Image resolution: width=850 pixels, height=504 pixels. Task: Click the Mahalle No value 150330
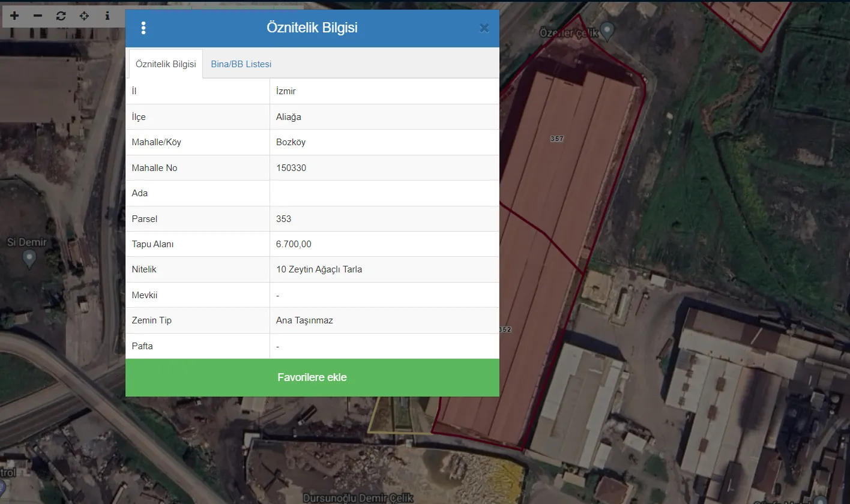(291, 168)
